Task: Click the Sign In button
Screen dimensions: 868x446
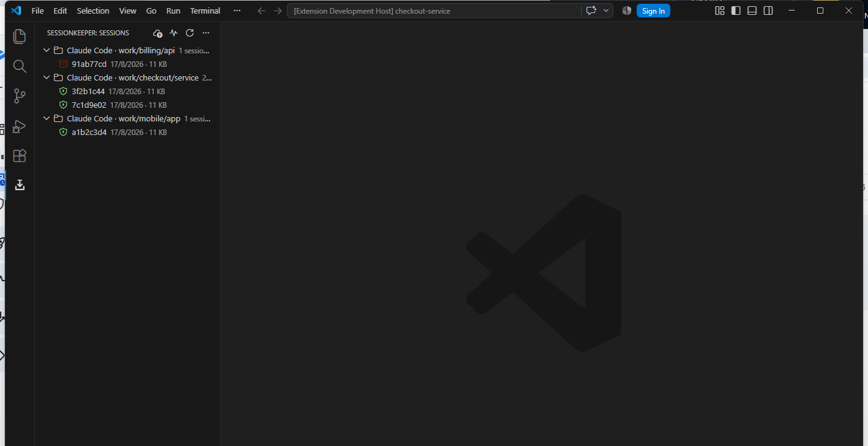Action: click(653, 11)
